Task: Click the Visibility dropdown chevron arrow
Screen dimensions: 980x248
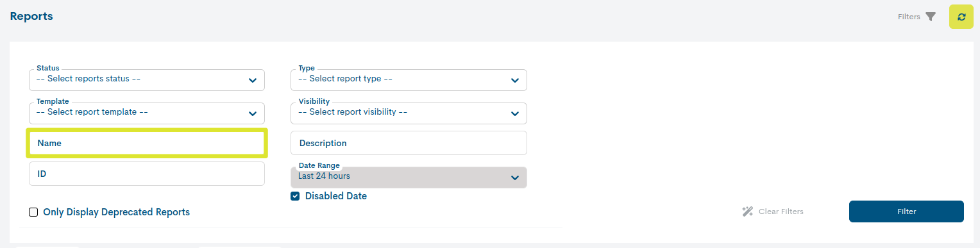Action: click(x=514, y=113)
